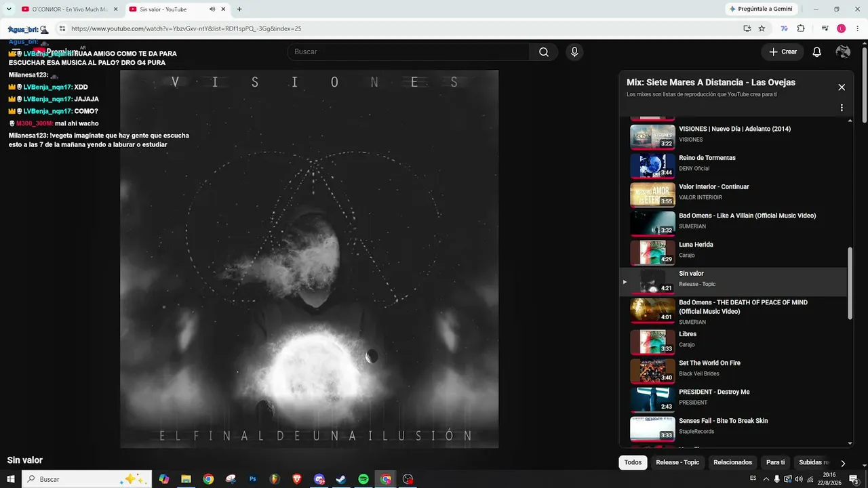Select the Relacionados filter chip
Viewport: 868px width, 488px height.
pyautogui.click(x=732, y=462)
